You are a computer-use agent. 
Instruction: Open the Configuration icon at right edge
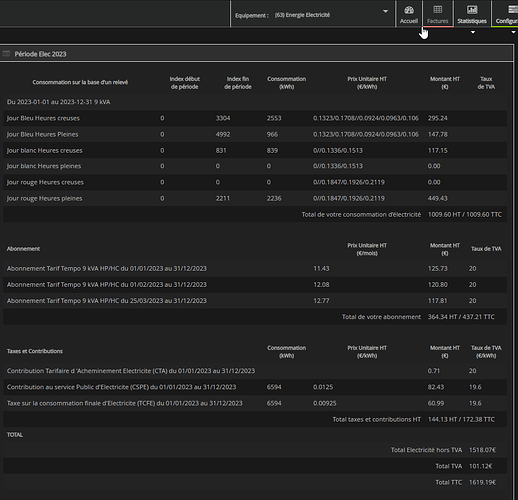point(512,10)
